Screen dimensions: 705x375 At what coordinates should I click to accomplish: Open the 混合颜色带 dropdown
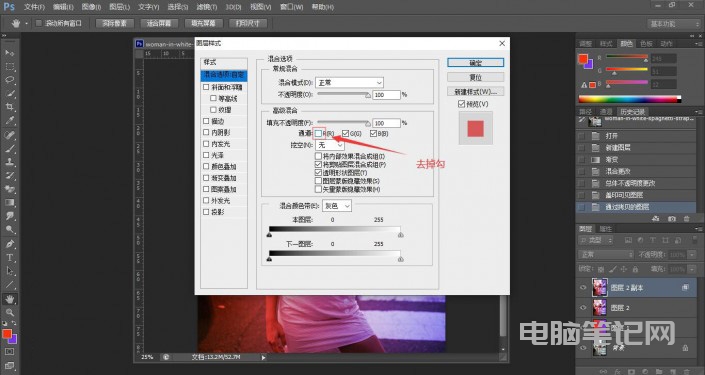pyautogui.click(x=337, y=205)
